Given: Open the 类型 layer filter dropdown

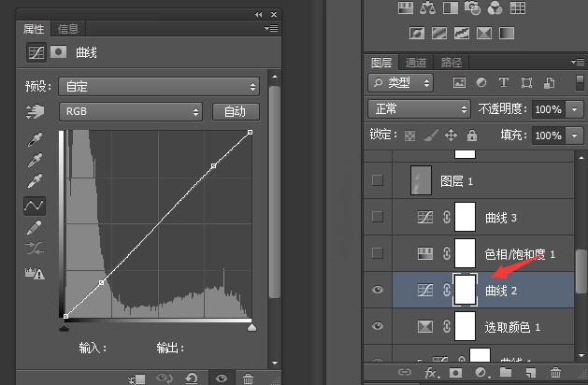Looking at the screenshot, I should click(401, 82).
